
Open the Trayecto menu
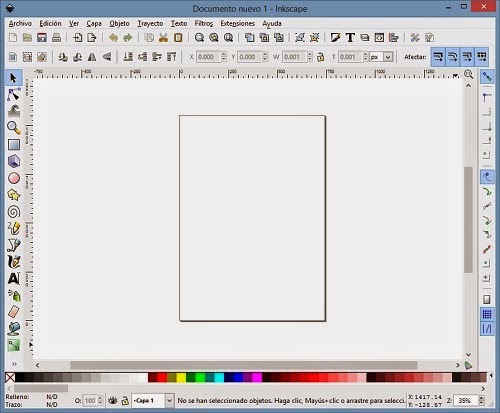pyautogui.click(x=150, y=24)
